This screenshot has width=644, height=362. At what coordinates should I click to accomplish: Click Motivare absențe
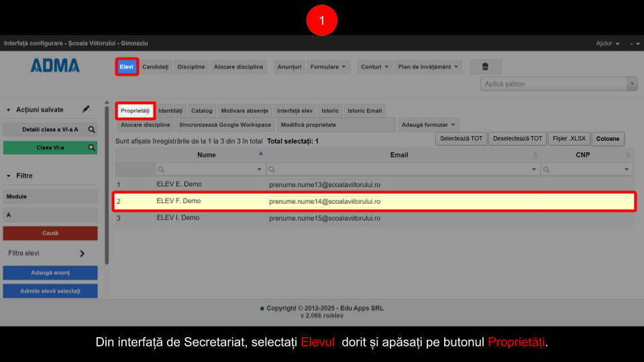(244, 111)
